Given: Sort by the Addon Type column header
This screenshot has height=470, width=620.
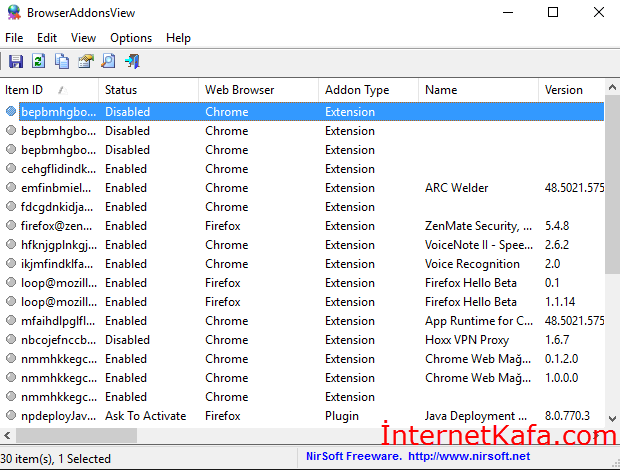Looking at the screenshot, I should (x=368, y=90).
